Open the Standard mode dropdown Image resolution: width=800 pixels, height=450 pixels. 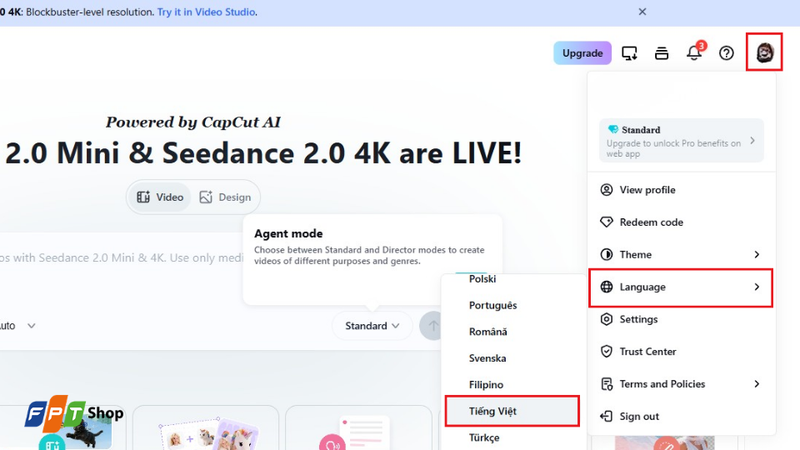tap(372, 326)
